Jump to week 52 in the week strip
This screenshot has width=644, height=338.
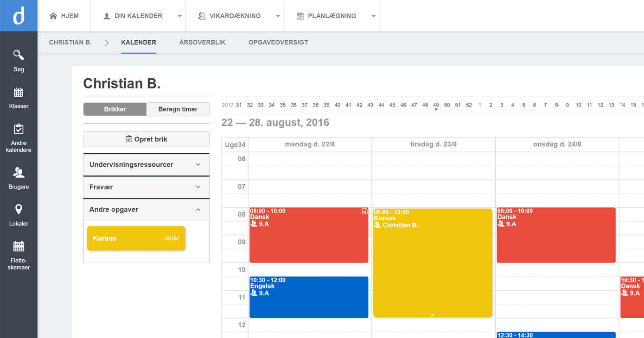coord(469,105)
